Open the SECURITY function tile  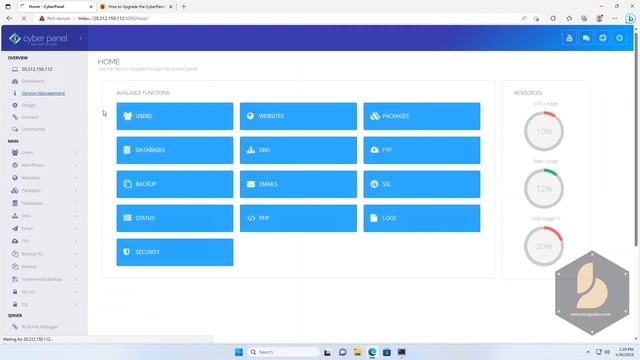(175, 252)
